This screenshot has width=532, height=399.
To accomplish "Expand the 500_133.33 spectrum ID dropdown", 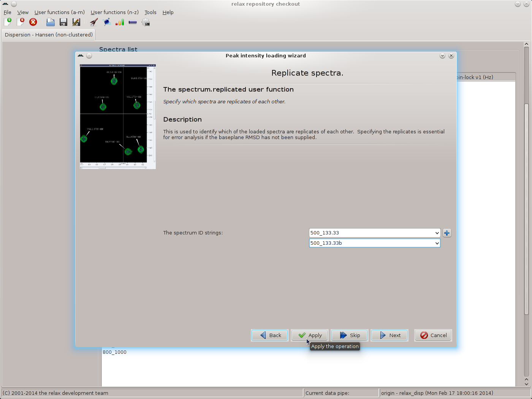I will [x=437, y=233].
